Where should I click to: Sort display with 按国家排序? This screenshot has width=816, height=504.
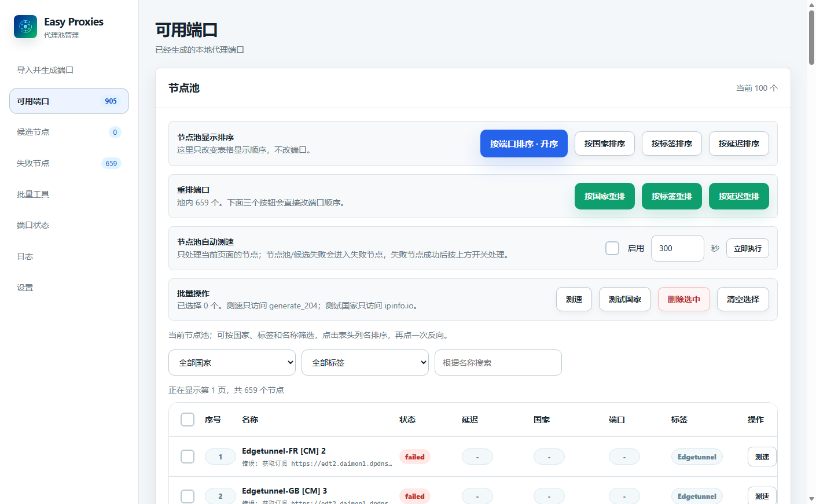tap(605, 144)
